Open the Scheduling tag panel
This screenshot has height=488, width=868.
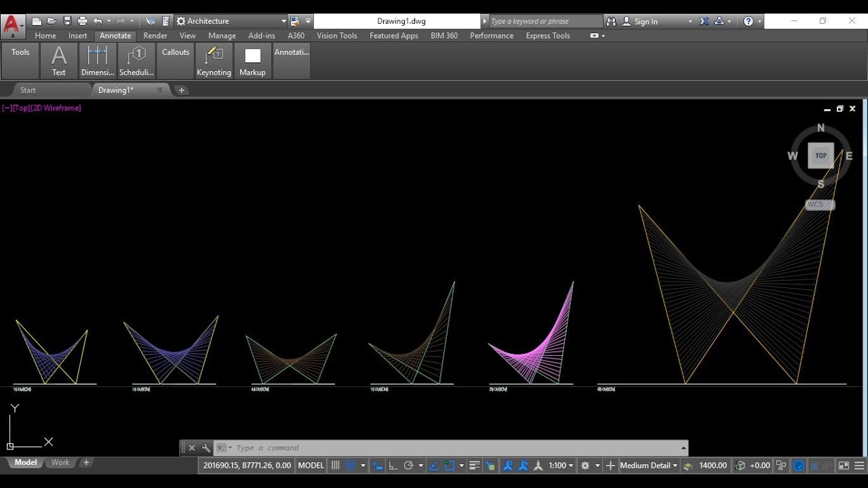click(x=136, y=61)
